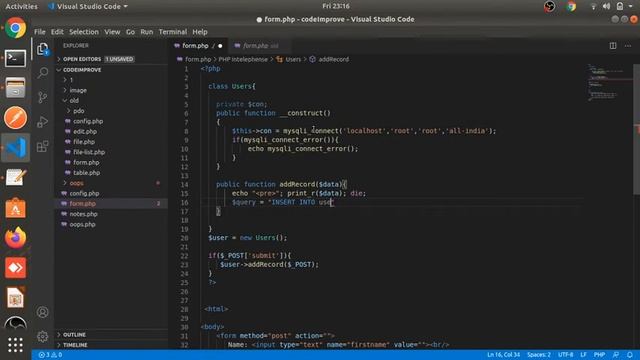Open the Help menu
The width and height of the screenshot is (640, 360).
(x=200, y=32)
